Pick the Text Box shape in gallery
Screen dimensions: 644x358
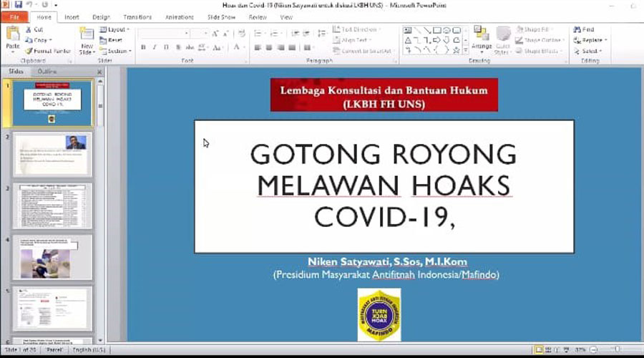407,30
